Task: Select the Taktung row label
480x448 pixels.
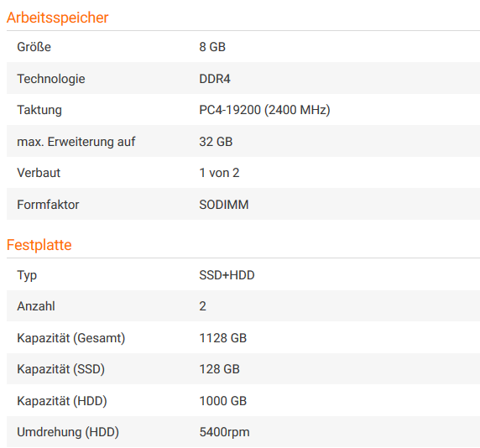Action: coord(39,110)
